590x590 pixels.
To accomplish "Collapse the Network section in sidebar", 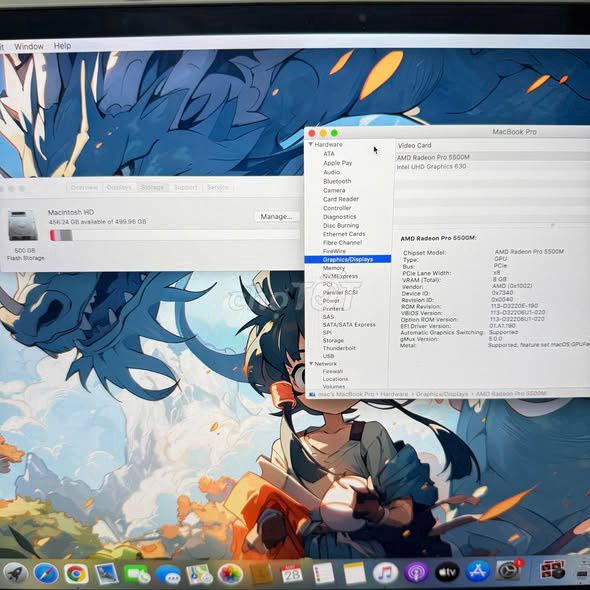I will (311, 363).
